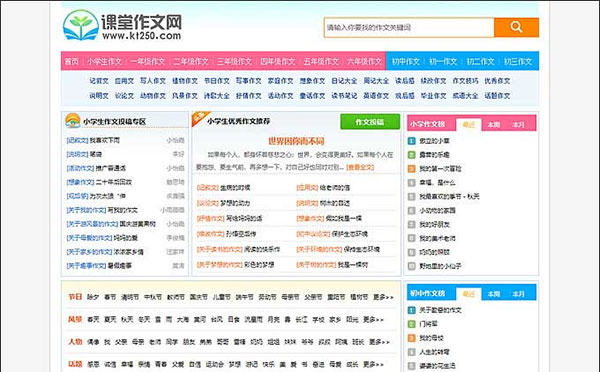Screen dimensions: 600x372
Task: Open the 优秀作文 category link
Action: point(497,81)
